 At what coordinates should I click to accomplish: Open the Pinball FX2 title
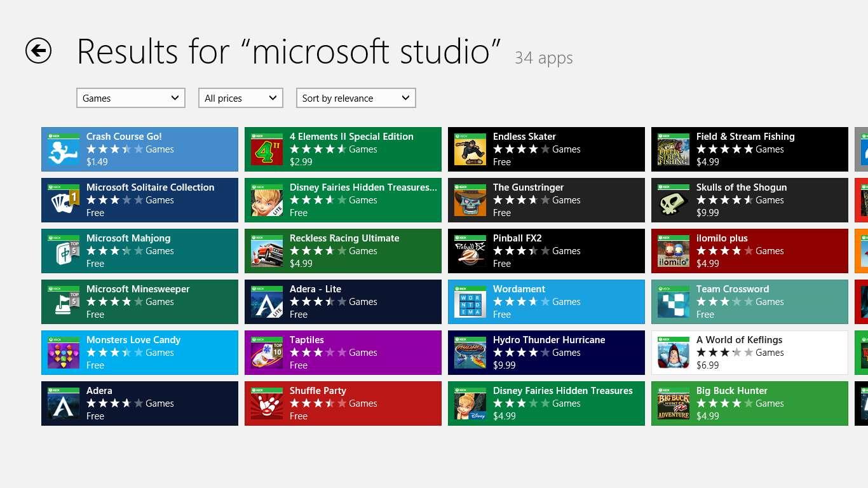tap(517, 238)
